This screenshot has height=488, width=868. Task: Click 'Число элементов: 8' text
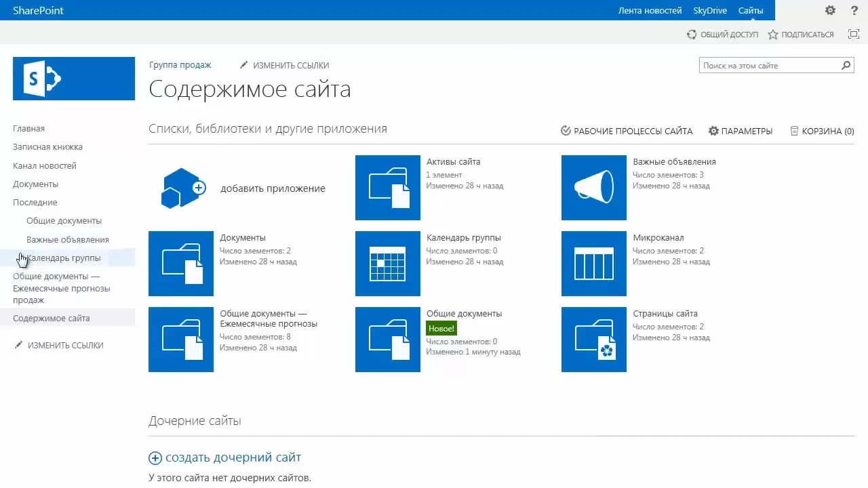point(255,337)
